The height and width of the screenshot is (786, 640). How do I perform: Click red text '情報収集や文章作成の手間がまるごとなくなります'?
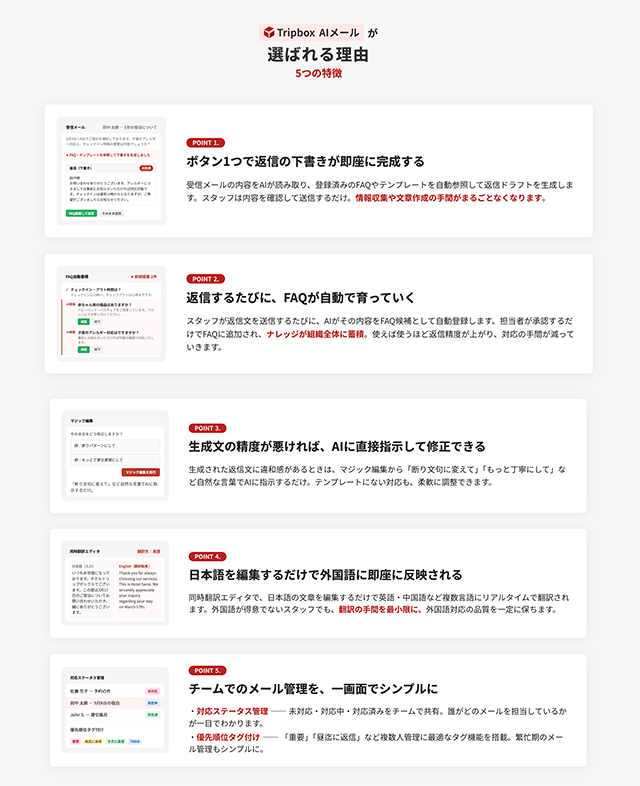coord(449,198)
